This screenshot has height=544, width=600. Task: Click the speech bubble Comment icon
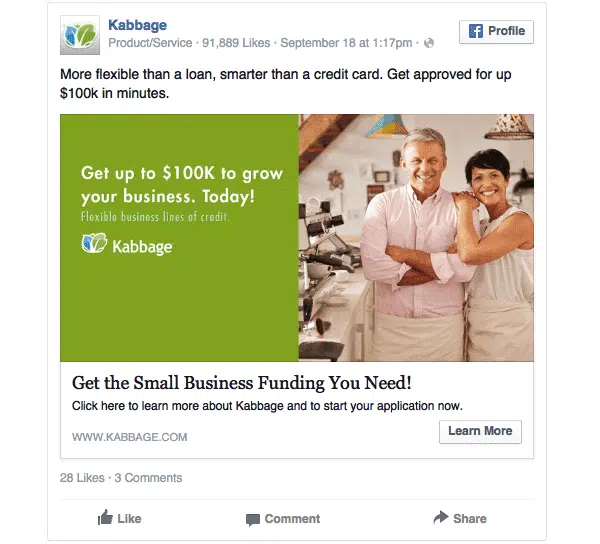click(x=253, y=520)
